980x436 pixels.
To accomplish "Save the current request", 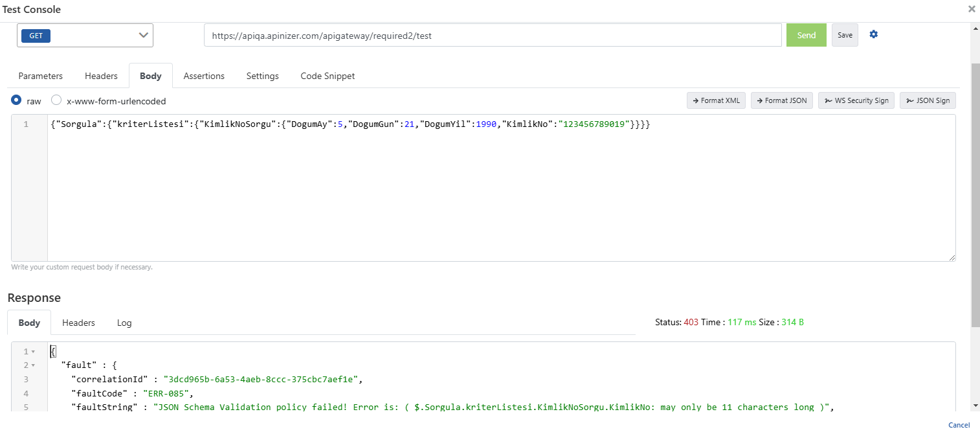I will coord(844,35).
